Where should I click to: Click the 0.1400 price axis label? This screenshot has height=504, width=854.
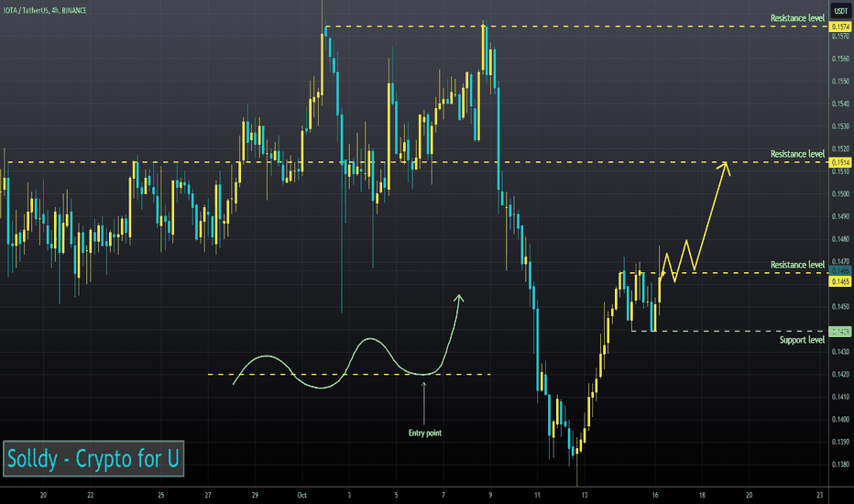click(840, 420)
